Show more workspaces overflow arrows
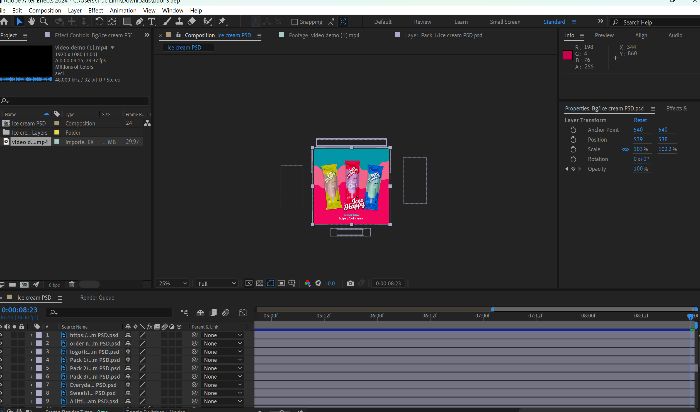The image size is (700, 412). tap(600, 21)
